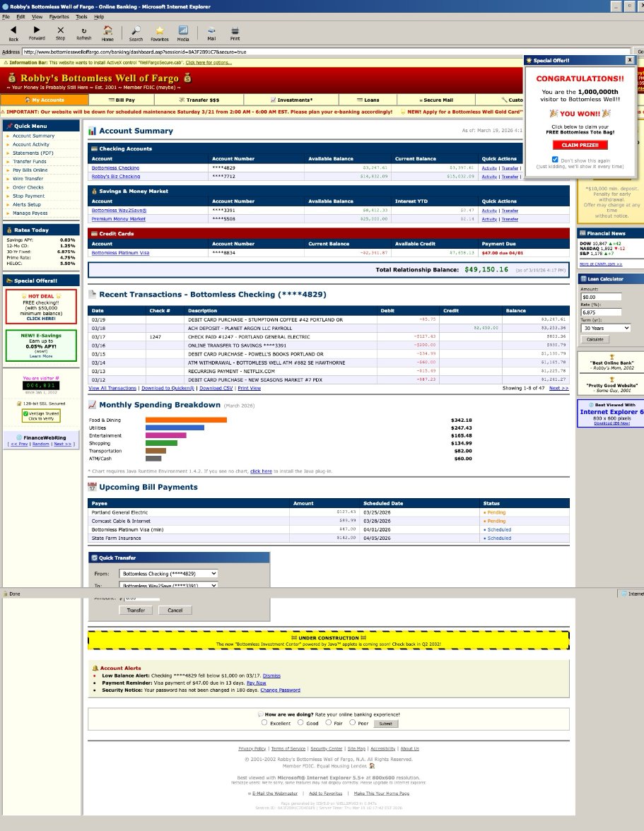Open the Bottomless Checking account link

(115, 168)
